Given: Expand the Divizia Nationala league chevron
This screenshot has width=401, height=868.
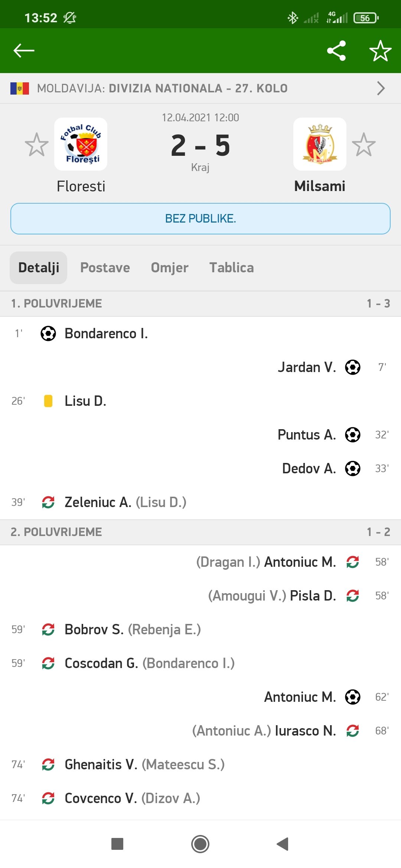Looking at the screenshot, I should [x=381, y=88].
